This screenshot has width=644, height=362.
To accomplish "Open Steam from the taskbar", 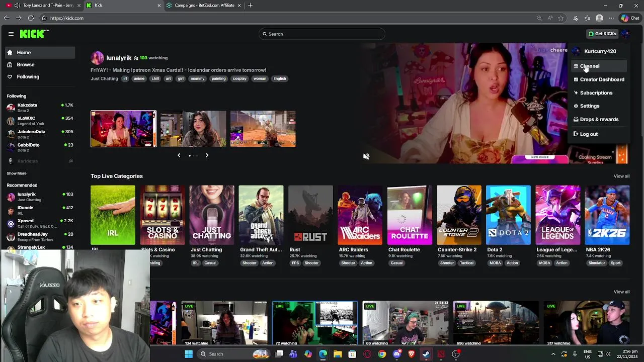I will coord(426,354).
